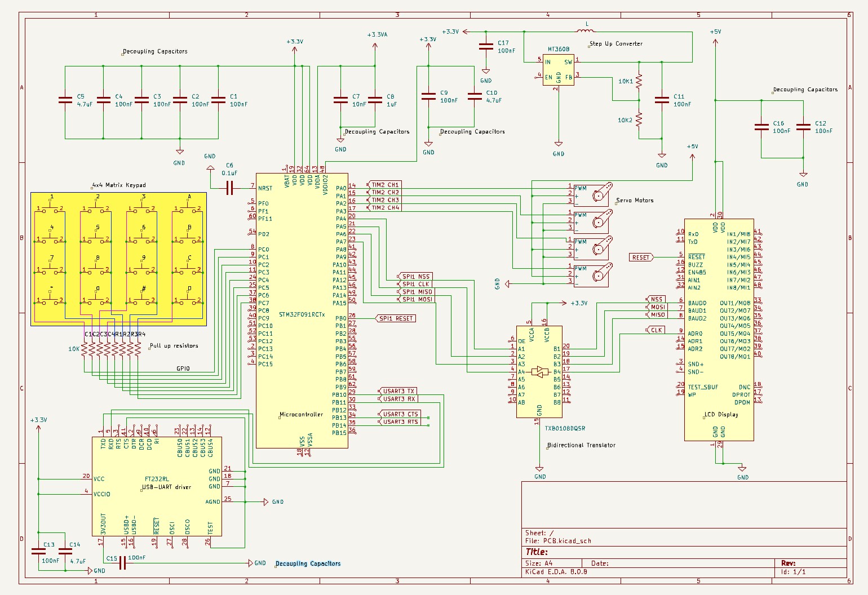Click the topmost servo motor symbol
868x595 pixels.
tap(600, 194)
